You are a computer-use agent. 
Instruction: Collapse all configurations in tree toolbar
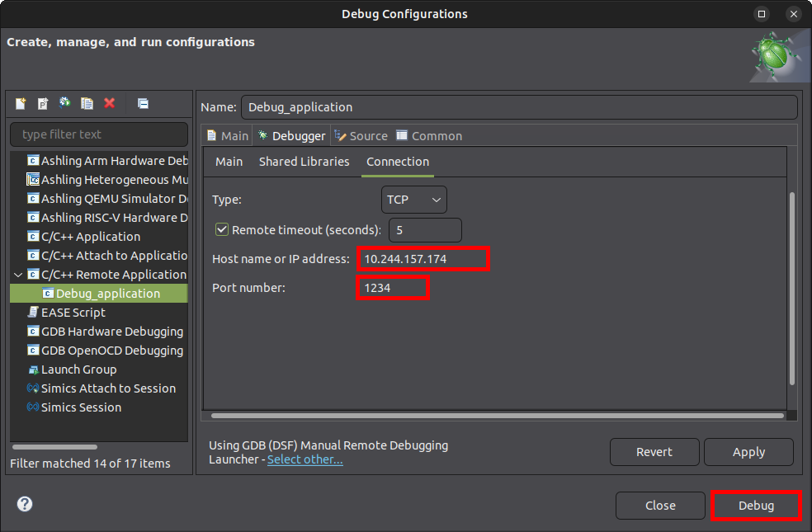tap(143, 103)
